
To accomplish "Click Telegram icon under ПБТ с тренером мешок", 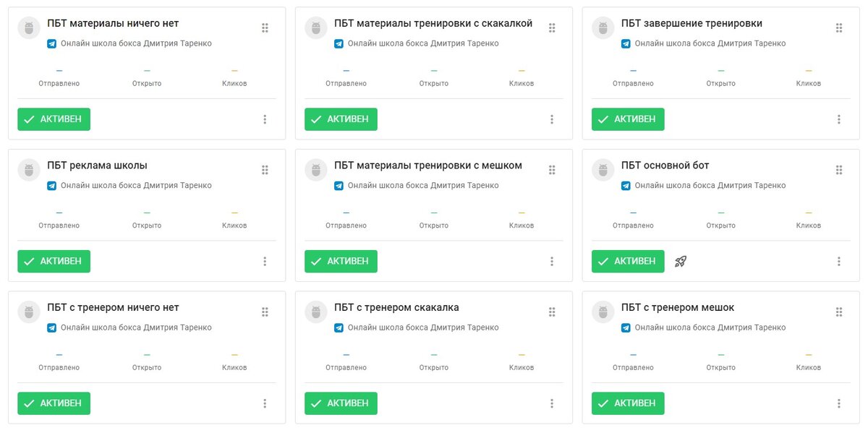I will coord(626,327).
